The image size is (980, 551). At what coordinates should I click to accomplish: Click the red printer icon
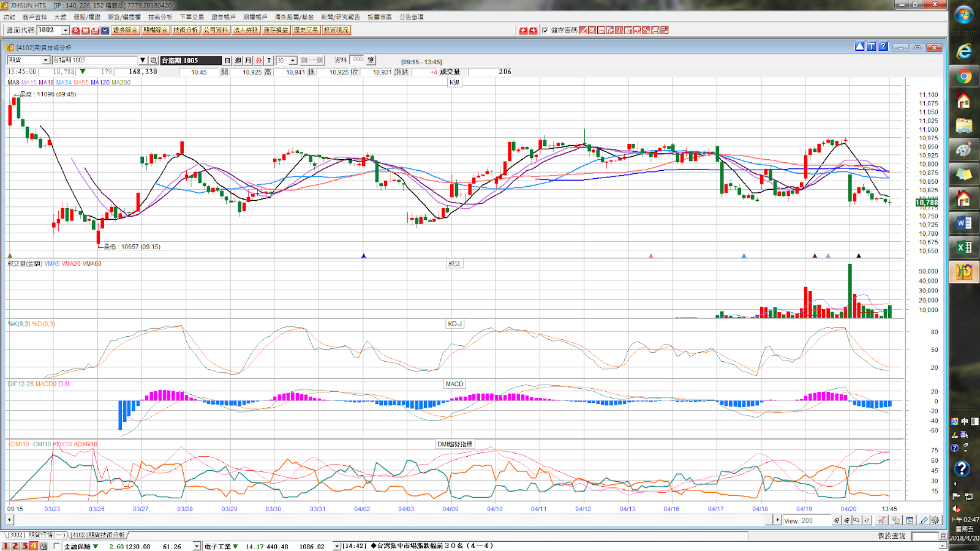tap(655, 30)
